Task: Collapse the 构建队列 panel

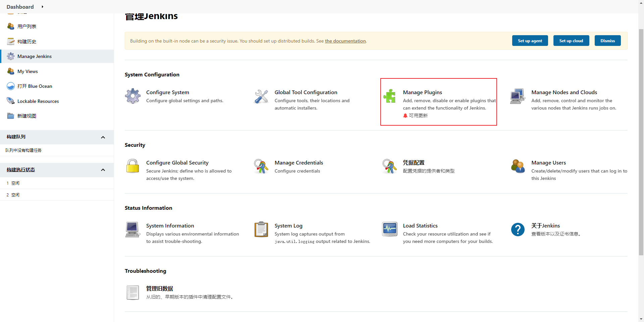Action: pyautogui.click(x=103, y=137)
